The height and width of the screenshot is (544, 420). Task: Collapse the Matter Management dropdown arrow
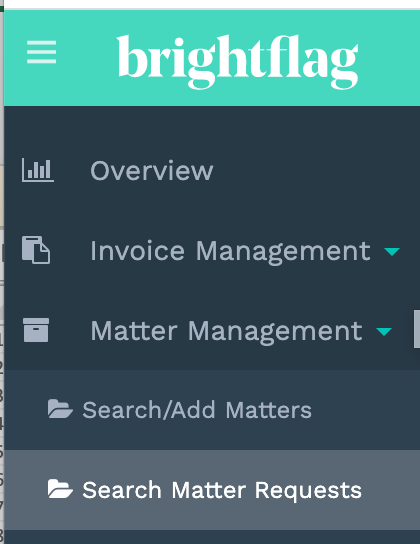(384, 332)
